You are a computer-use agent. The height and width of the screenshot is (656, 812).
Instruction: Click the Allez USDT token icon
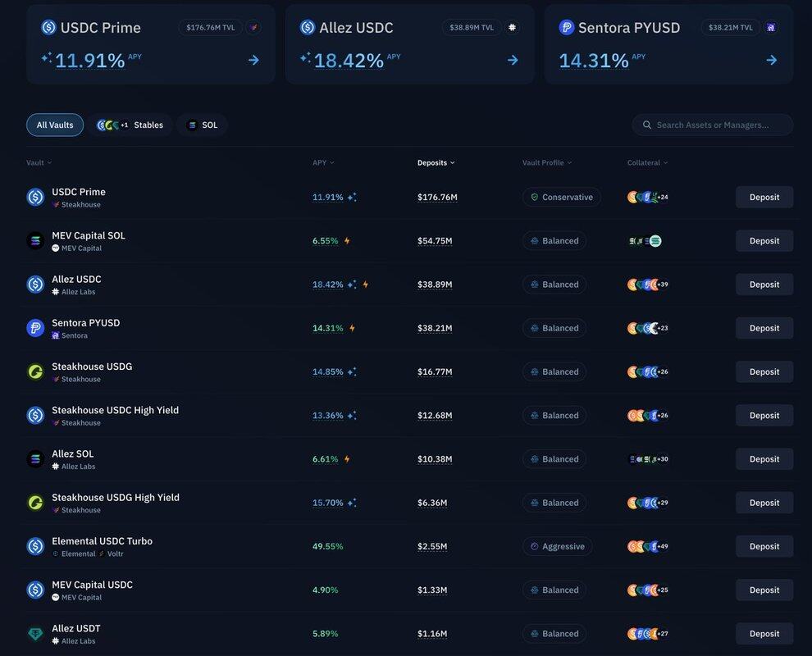click(35, 634)
